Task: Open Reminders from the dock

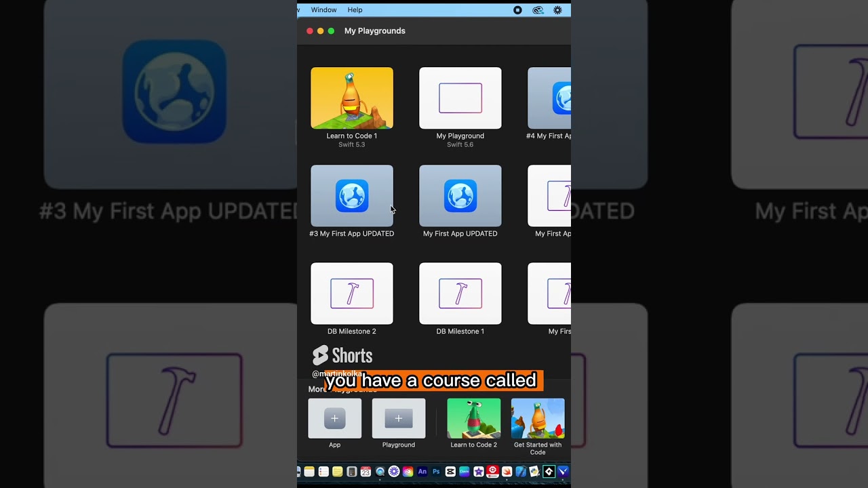Action: tap(323, 472)
